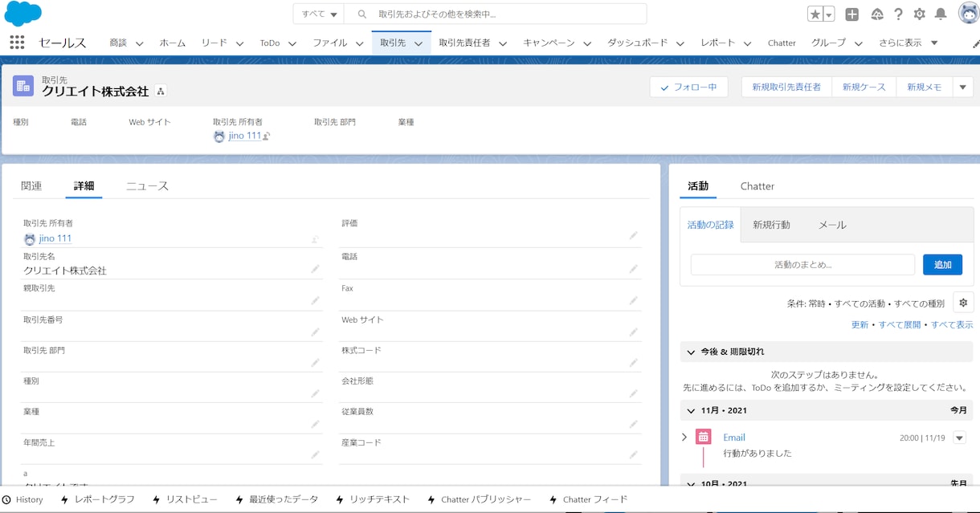Open the notifications bell
980x513 pixels.
(941, 14)
